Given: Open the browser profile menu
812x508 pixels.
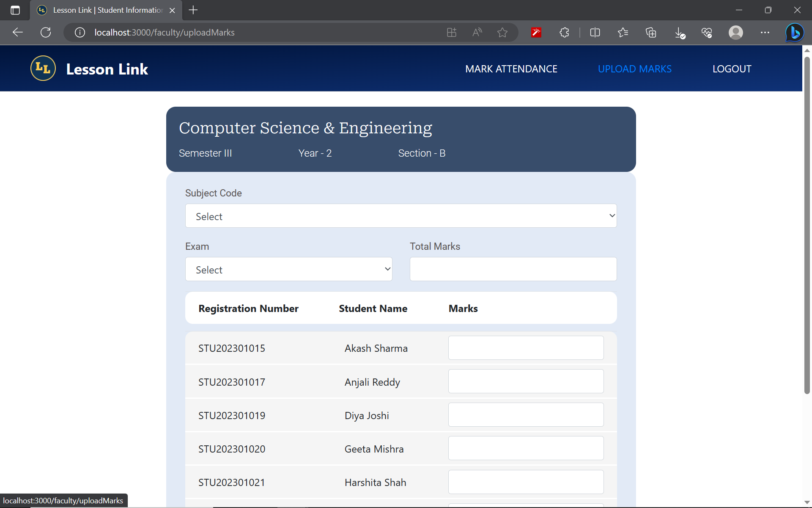Looking at the screenshot, I should pos(735,32).
